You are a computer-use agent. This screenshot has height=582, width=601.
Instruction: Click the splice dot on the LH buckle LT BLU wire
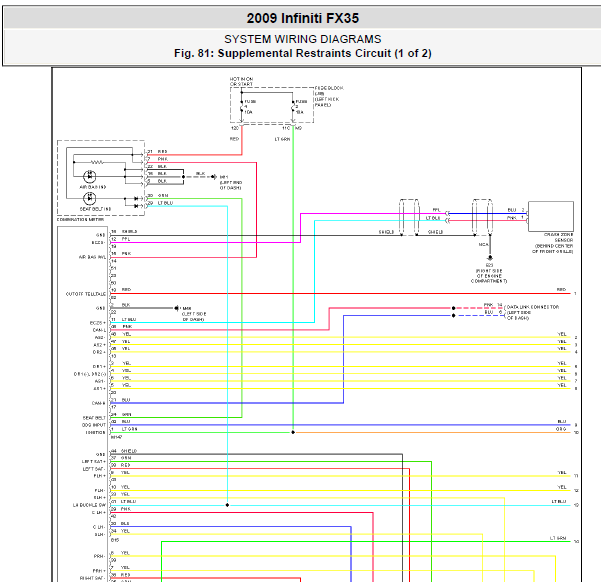pyautogui.click(x=227, y=505)
